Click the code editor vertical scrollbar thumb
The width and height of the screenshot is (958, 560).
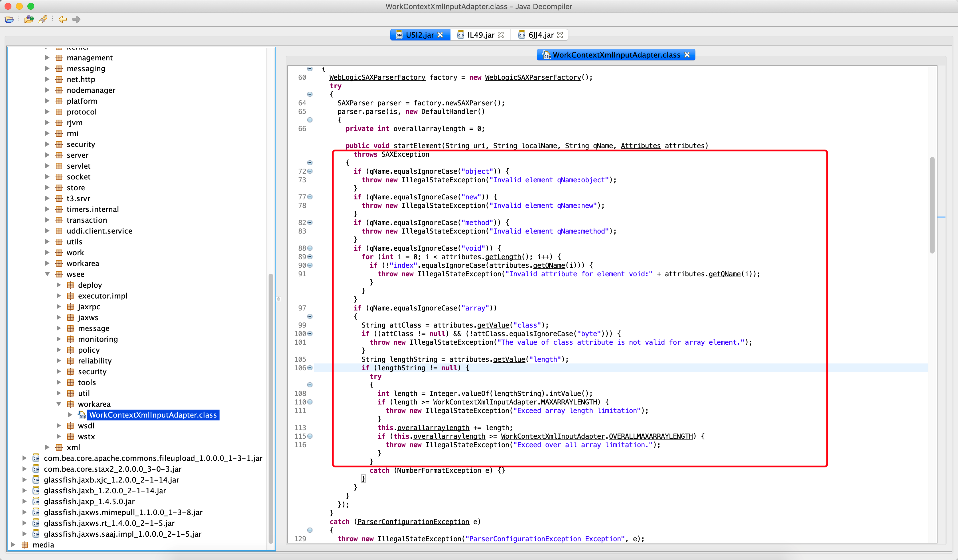coord(932,205)
